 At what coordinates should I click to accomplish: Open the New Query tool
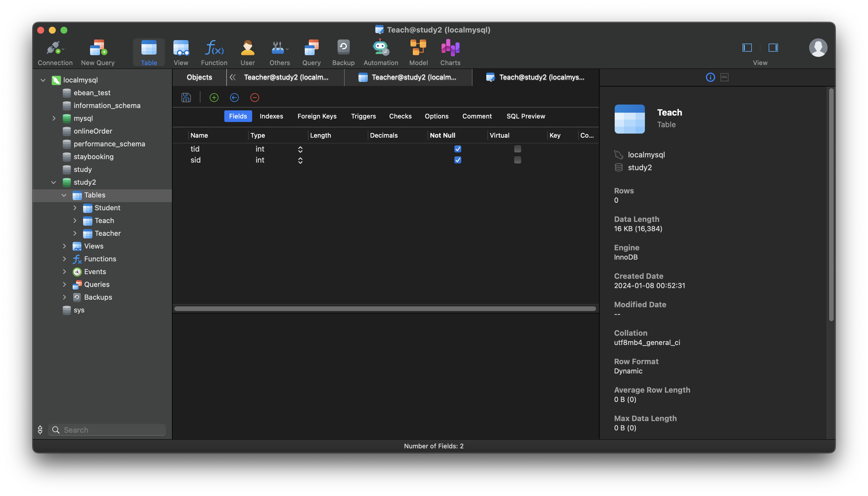coord(98,52)
